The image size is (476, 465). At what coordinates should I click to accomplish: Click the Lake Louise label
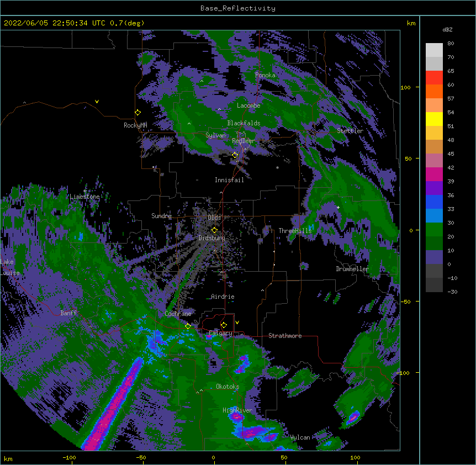(x=10, y=267)
